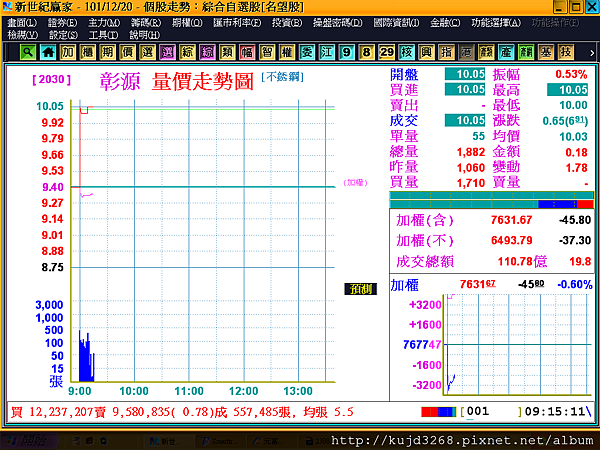The height and width of the screenshot is (450, 600).
Task: Click the home icon in toolbar
Action: pyautogui.click(x=48, y=52)
